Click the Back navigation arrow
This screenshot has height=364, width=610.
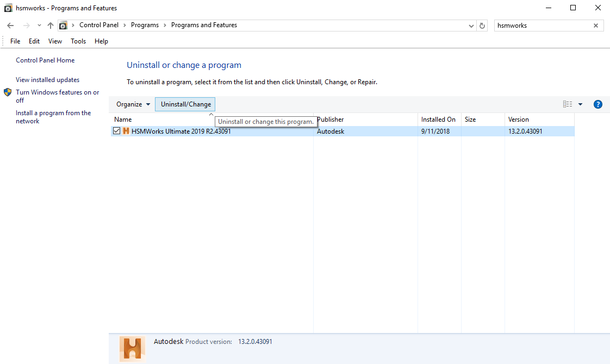(10, 25)
